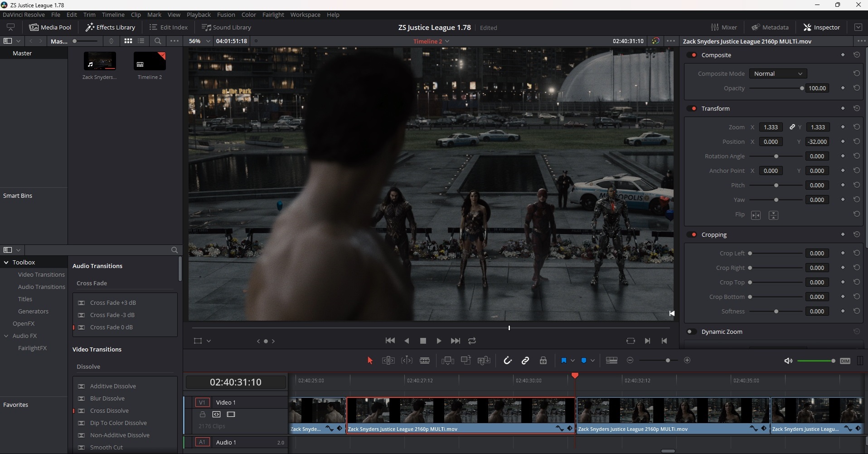Toggle Loop playback icon
The width and height of the screenshot is (868, 454).
pos(472,341)
